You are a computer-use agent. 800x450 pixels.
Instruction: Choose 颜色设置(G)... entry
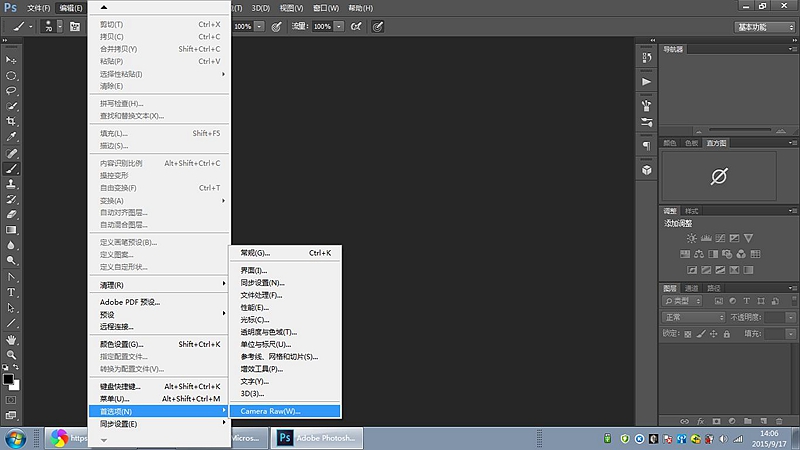coord(159,344)
